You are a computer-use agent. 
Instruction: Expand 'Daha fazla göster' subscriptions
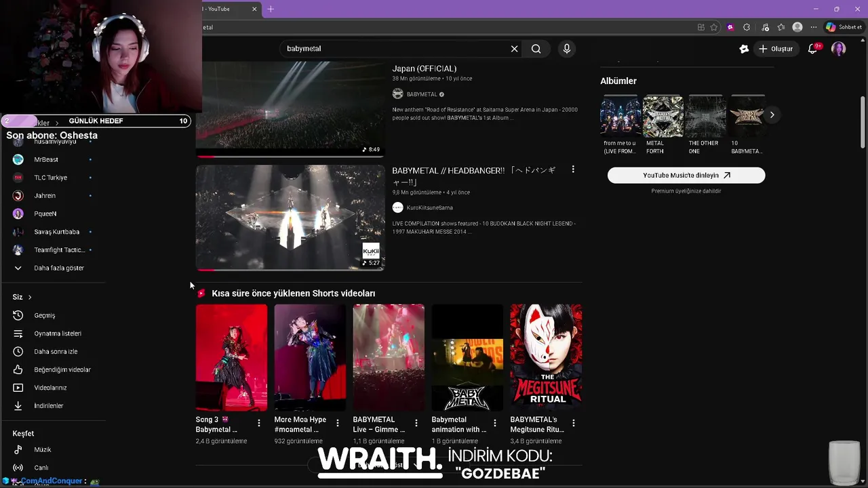[x=53, y=268]
